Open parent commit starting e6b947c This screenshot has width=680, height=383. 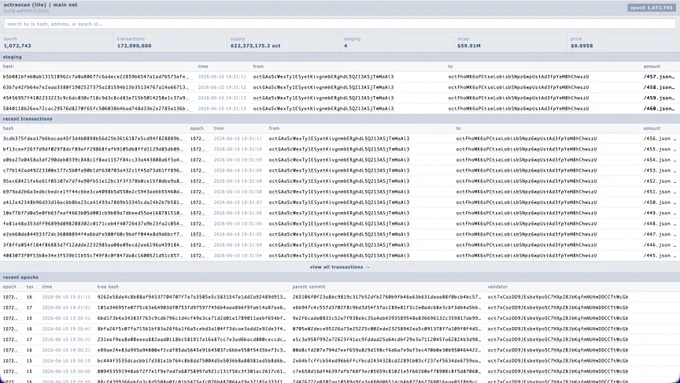coord(387,308)
